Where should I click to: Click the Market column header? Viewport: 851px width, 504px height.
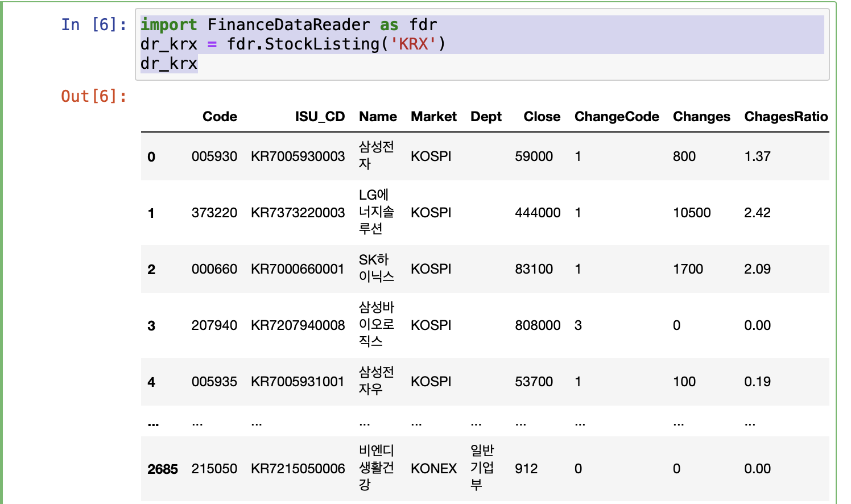[x=433, y=117]
